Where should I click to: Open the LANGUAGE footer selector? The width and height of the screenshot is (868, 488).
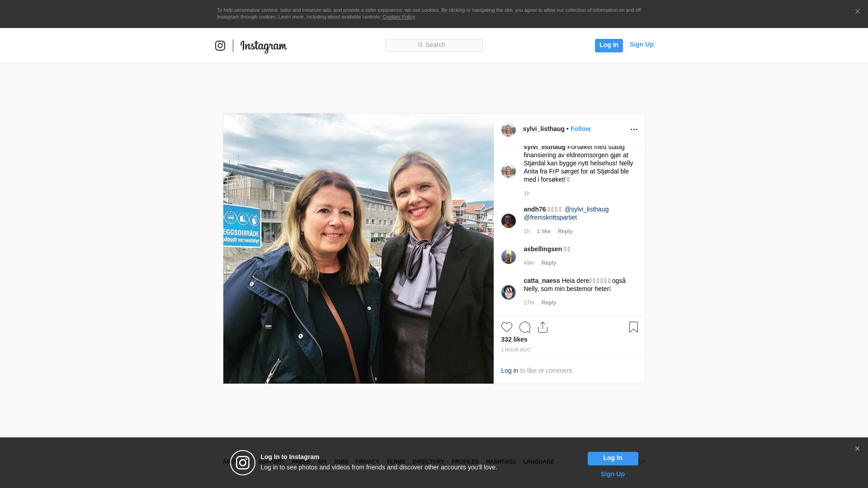[538, 462]
